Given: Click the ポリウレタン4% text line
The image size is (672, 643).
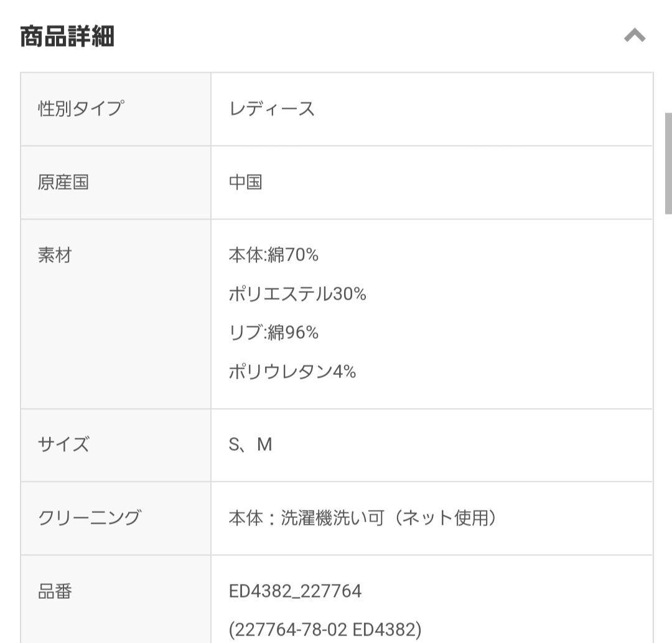Looking at the screenshot, I should click(292, 371).
